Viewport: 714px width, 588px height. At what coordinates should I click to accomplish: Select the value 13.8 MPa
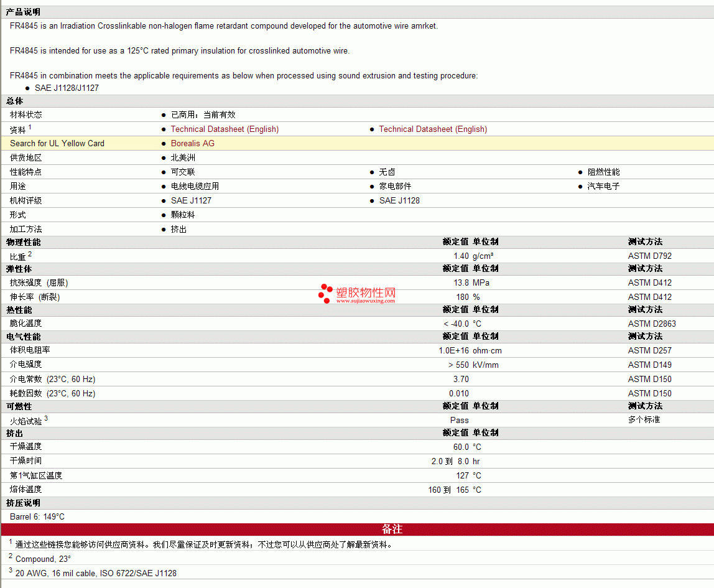point(471,283)
